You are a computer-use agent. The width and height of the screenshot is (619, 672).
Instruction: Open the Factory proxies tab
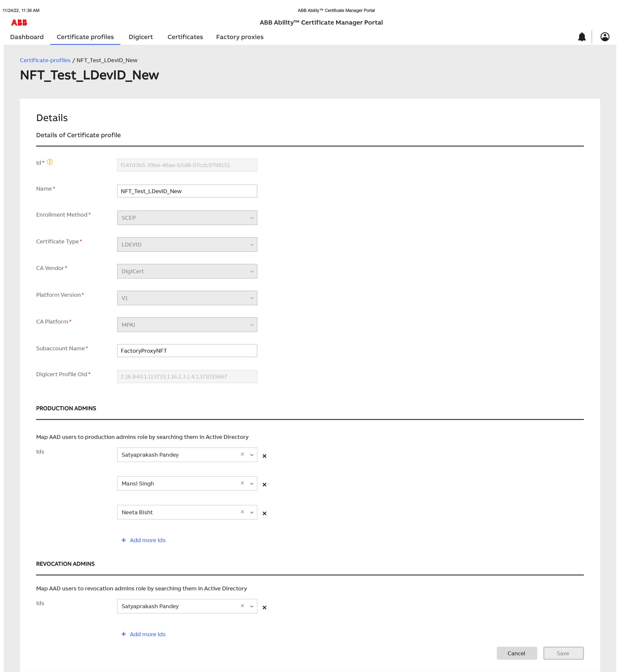(x=240, y=37)
